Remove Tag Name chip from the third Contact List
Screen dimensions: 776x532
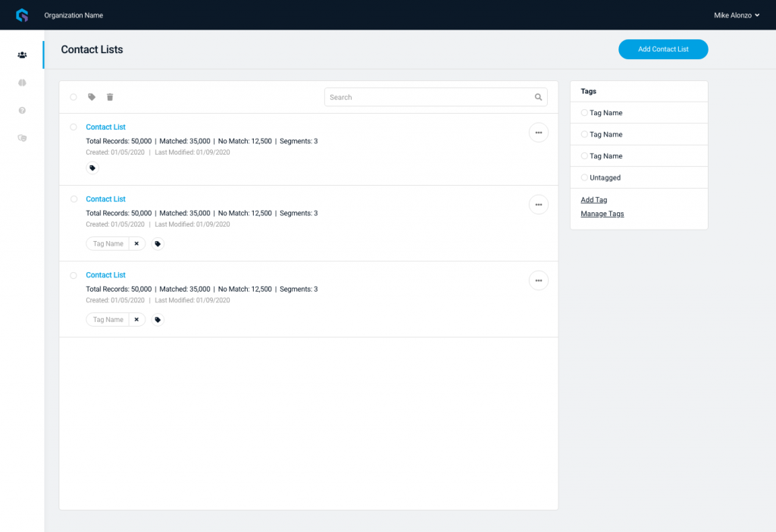point(136,320)
